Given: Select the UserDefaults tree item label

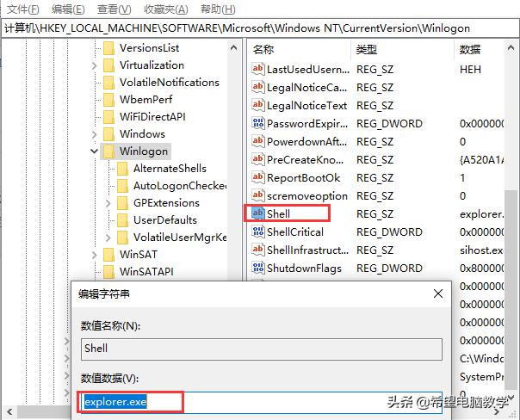Looking at the screenshot, I should [164, 220].
